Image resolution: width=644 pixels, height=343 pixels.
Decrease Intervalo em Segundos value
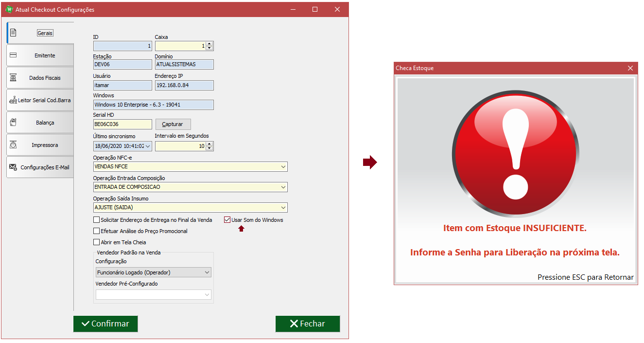point(209,148)
